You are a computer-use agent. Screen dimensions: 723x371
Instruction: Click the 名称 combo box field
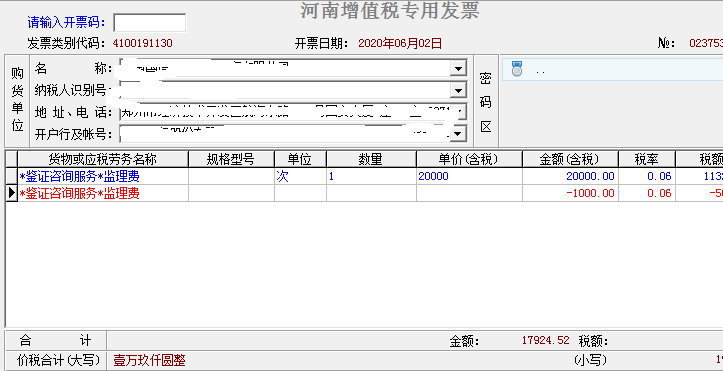pyautogui.click(x=293, y=69)
